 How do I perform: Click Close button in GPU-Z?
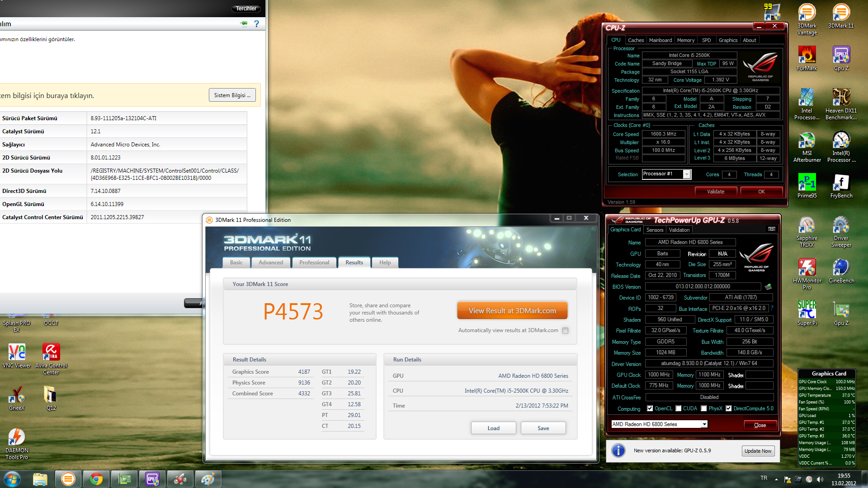(760, 425)
